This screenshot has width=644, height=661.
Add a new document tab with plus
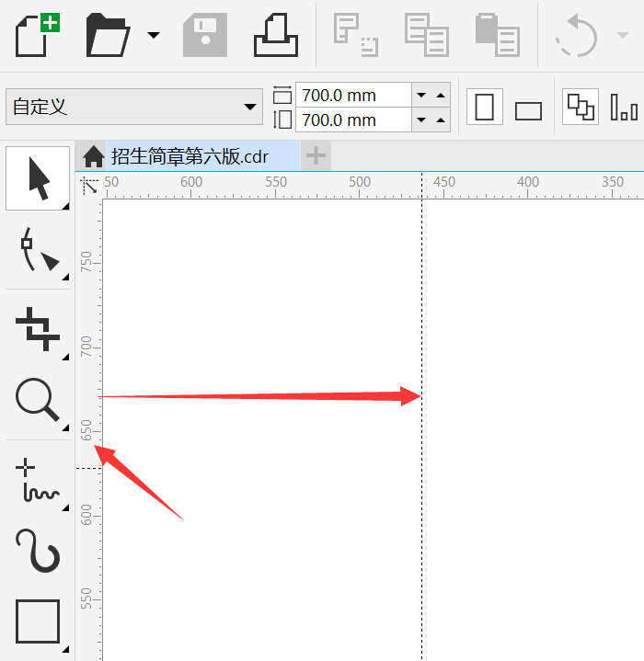316,156
